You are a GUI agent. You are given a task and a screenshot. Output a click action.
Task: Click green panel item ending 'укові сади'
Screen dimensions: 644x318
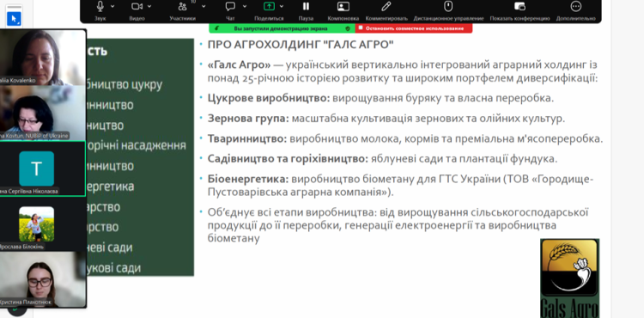point(113,268)
